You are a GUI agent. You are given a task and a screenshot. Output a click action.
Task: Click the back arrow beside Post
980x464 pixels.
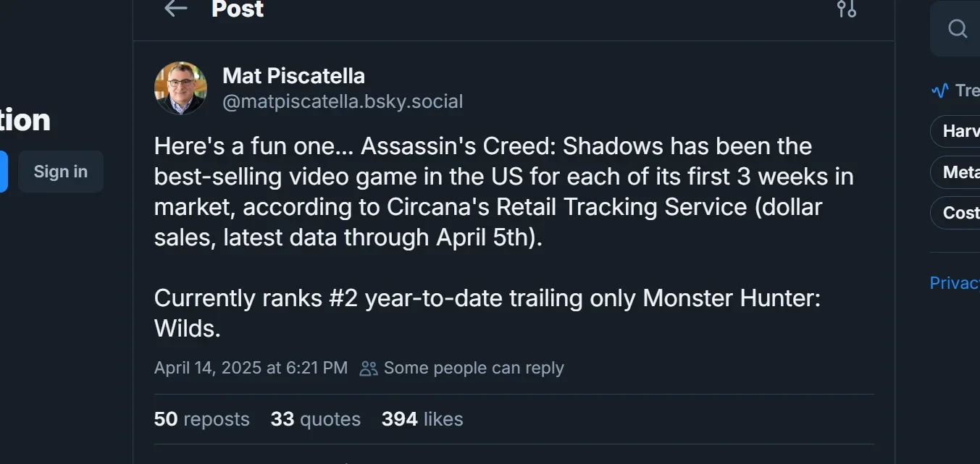(x=175, y=9)
